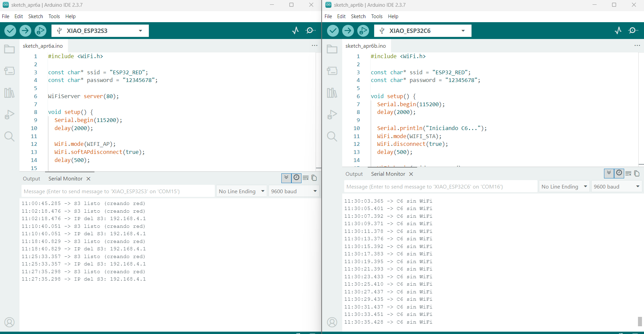The height and width of the screenshot is (334, 644).
Task: Switch to Output tab in sketch_apr6b
Action: pos(354,174)
